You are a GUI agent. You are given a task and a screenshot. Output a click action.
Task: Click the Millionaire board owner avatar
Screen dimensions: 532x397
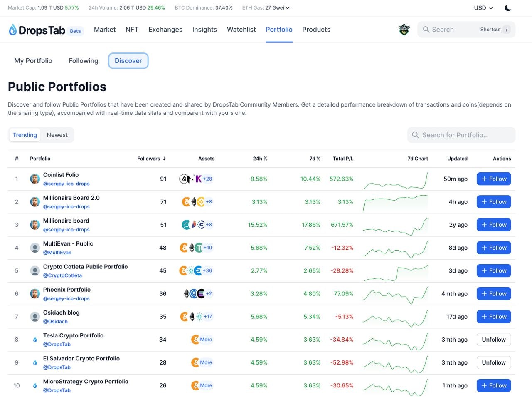[35, 225]
